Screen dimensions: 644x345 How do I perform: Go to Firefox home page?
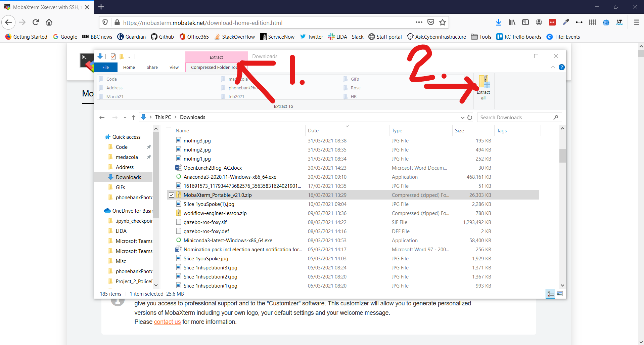pos(49,23)
